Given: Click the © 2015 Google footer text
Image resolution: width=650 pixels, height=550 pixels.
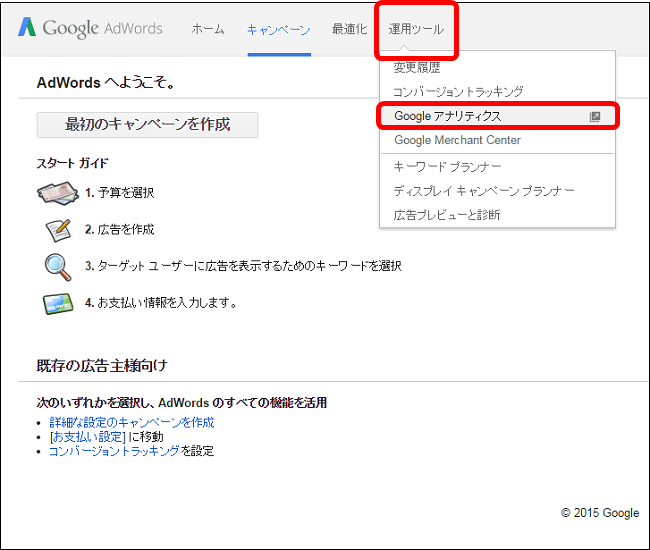Looking at the screenshot, I should click(600, 513).
